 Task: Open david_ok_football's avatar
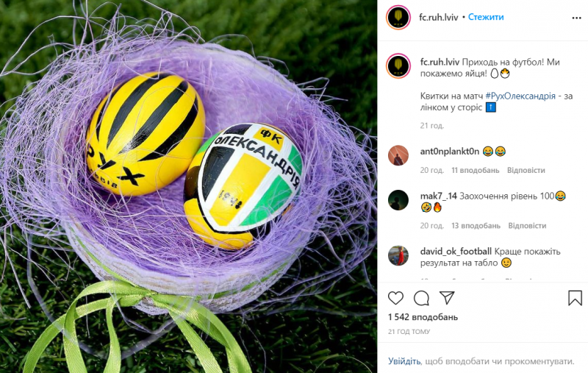click(x=398, y=255)
